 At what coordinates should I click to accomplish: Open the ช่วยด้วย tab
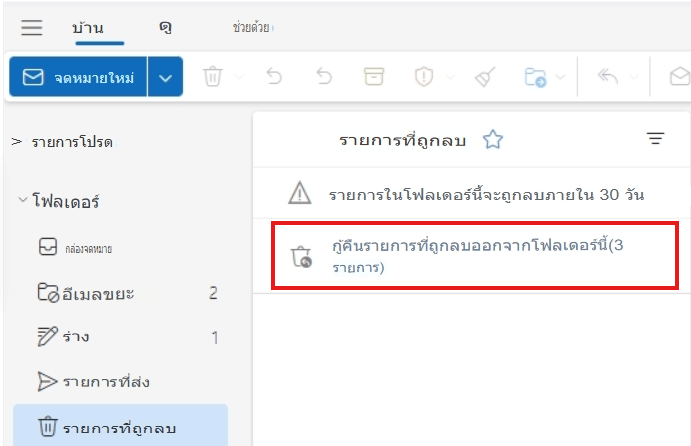[251, 28]
